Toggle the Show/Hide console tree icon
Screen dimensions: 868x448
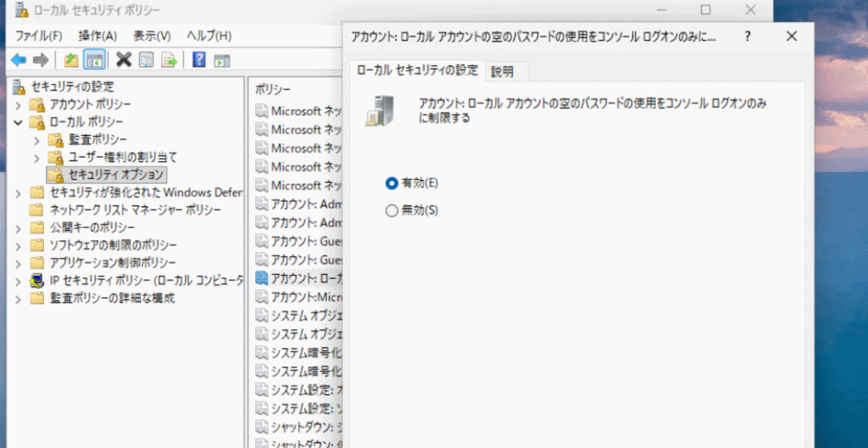[94, 59]
